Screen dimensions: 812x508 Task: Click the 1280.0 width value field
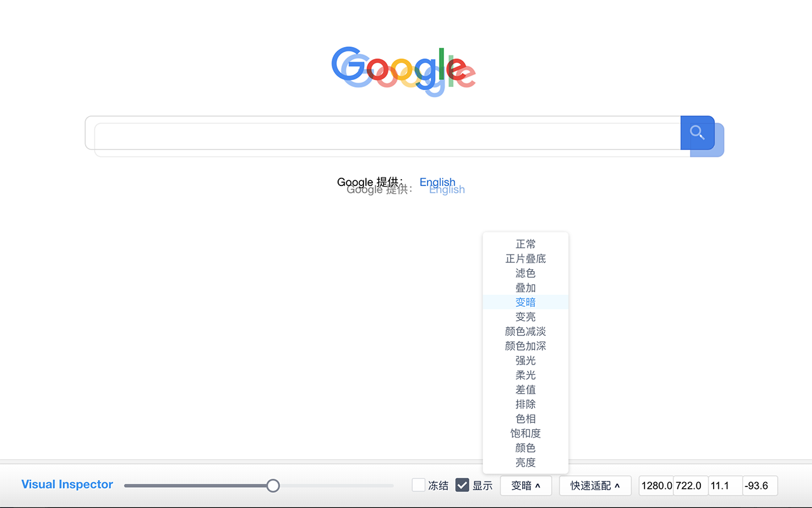coord(657,485)
